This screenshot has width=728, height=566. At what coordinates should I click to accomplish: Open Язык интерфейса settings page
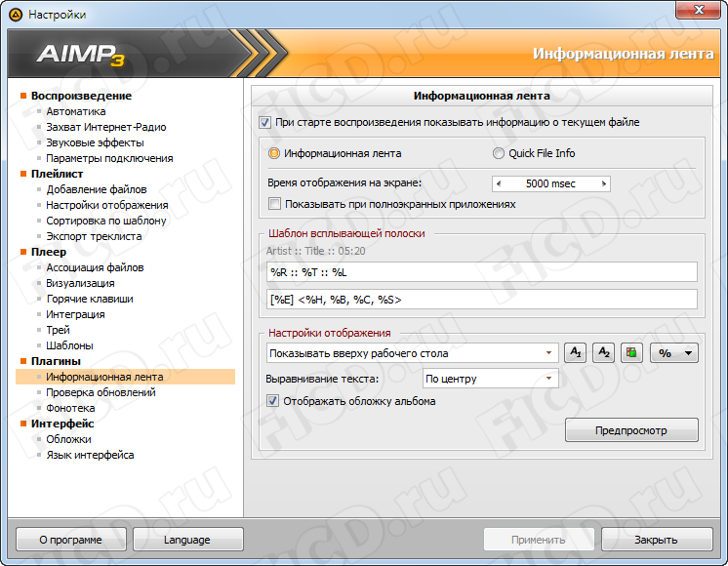click(90, 455)
